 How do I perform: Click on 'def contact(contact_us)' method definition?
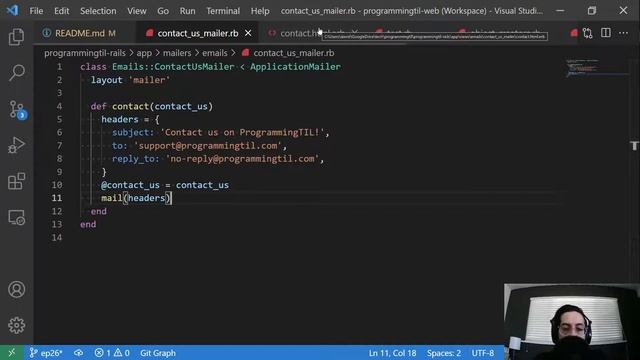[x=152, y=106]
